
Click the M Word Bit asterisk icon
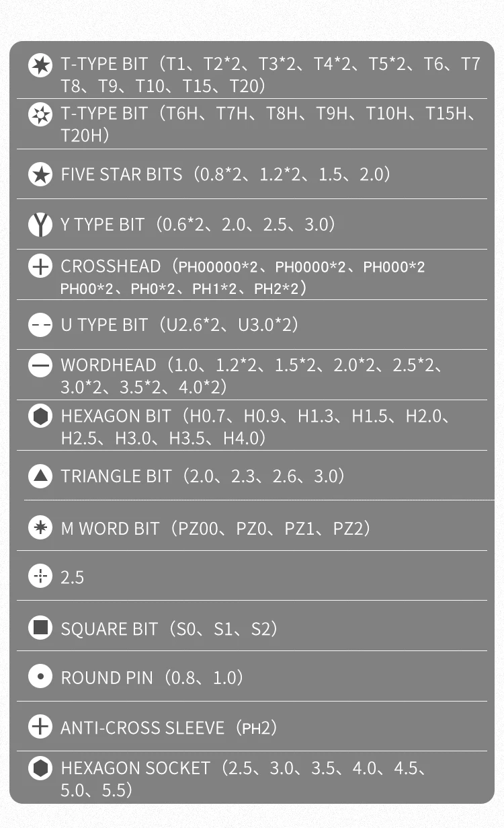tap(40, 528)
